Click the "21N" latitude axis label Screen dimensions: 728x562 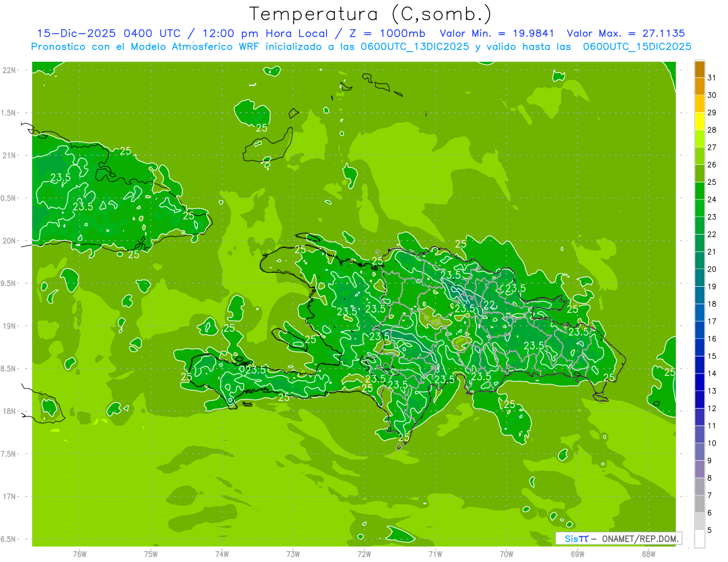click(x=10, y=156)
